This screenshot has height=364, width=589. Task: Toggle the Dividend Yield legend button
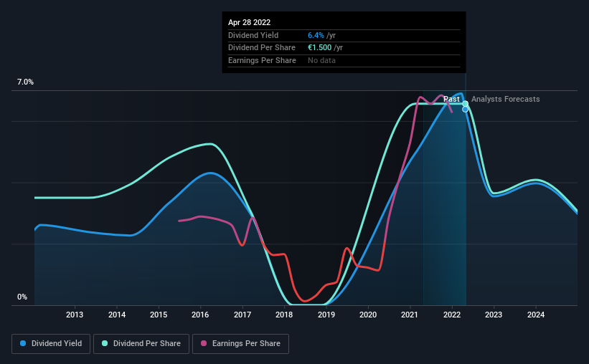[x=51, y=344]
